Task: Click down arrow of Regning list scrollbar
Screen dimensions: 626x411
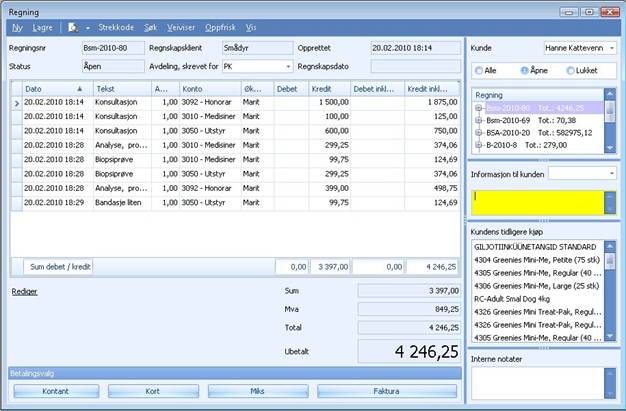Action: [610, 149]
